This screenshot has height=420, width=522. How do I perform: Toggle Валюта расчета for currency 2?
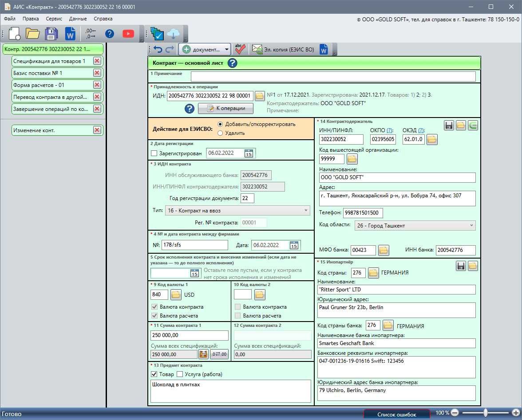tap(238, 316)
